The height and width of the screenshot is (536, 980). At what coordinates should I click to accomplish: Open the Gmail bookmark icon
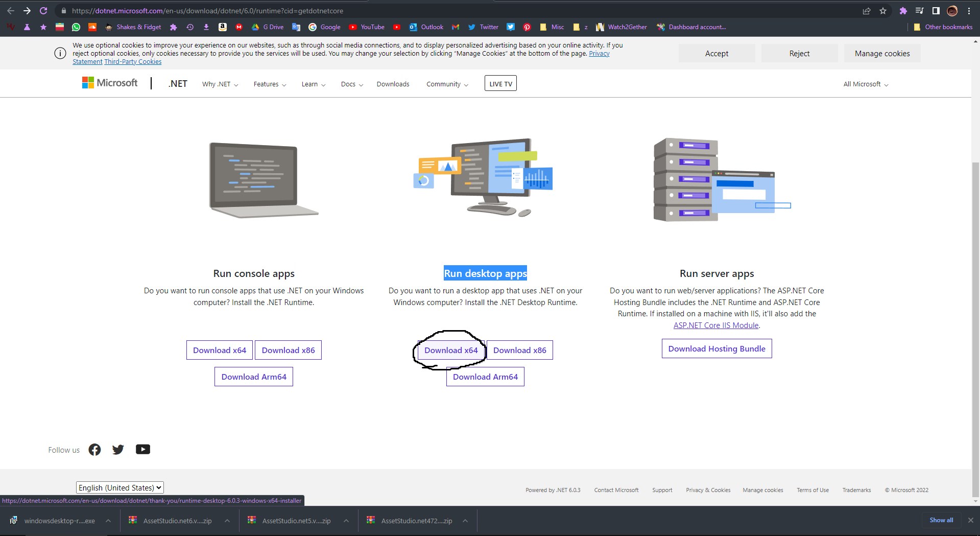(456, 27)
